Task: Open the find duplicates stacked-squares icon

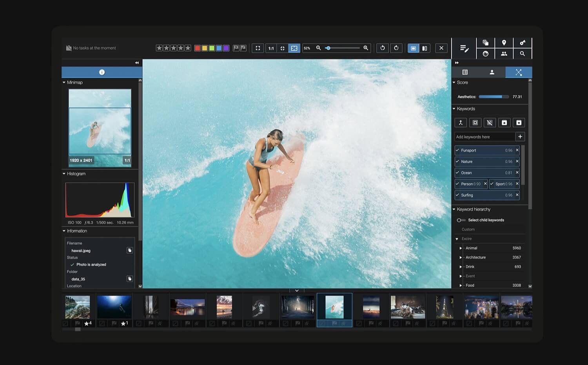Action: point(486,43)
